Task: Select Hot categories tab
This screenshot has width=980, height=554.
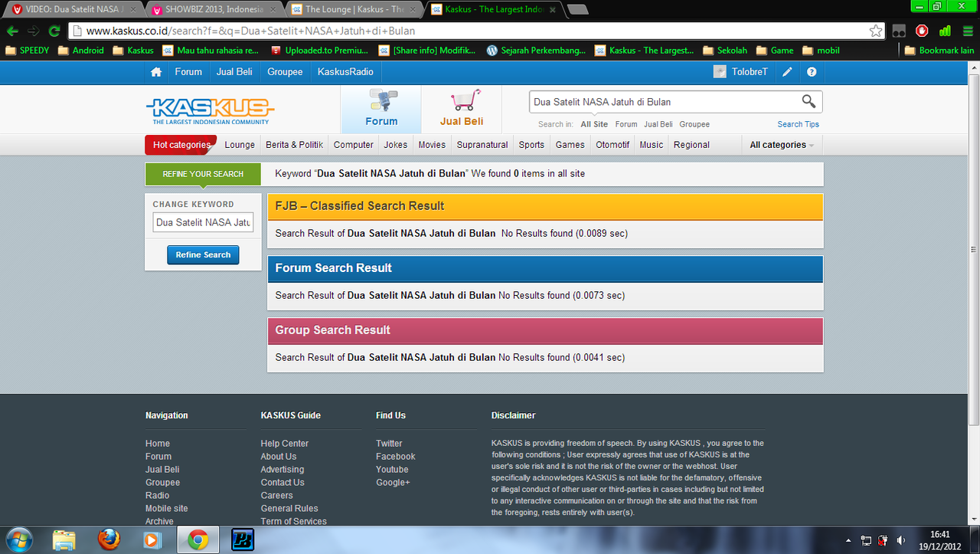Action: 181,145
